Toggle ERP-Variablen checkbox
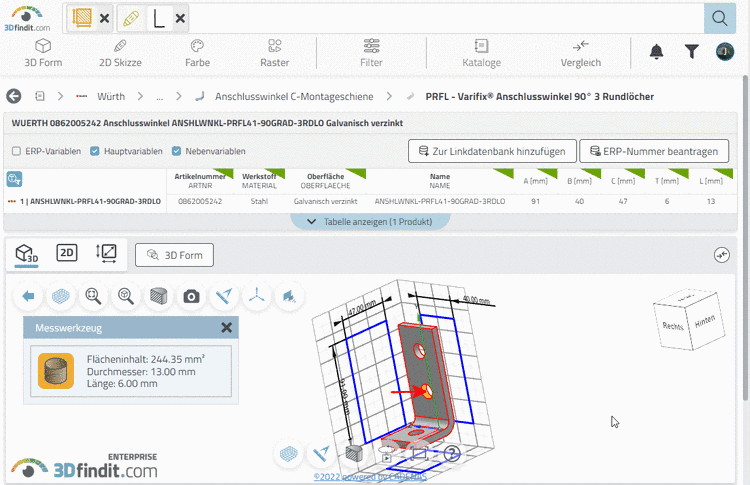 tap(16, 151)
